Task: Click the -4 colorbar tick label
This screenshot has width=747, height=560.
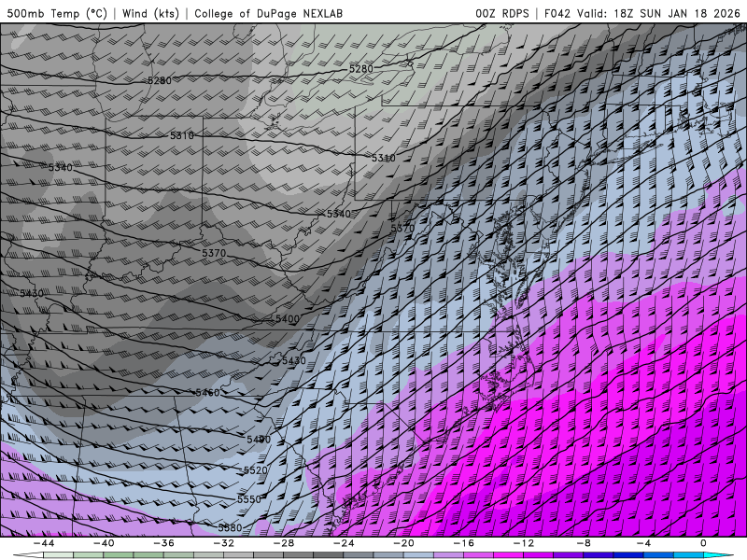Action: [643, 543]
